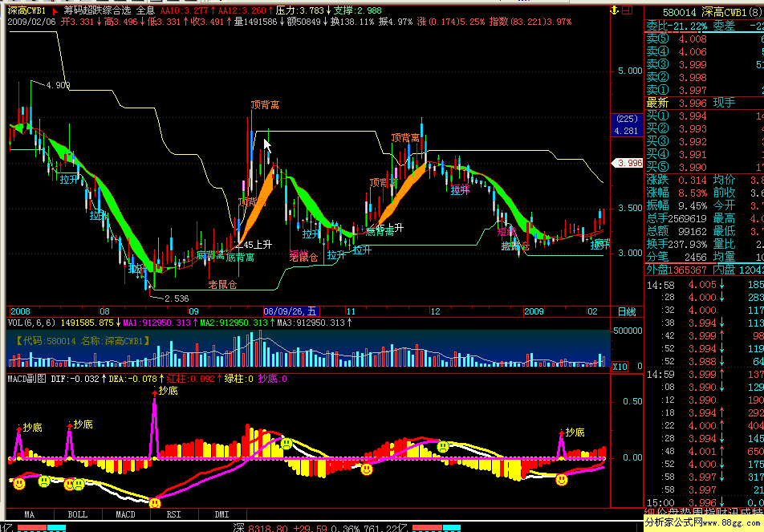The height and width of the screenshot is (532, 764).
Task: Click the yellow anchor icon above the price axis
Action: point(616,10)
